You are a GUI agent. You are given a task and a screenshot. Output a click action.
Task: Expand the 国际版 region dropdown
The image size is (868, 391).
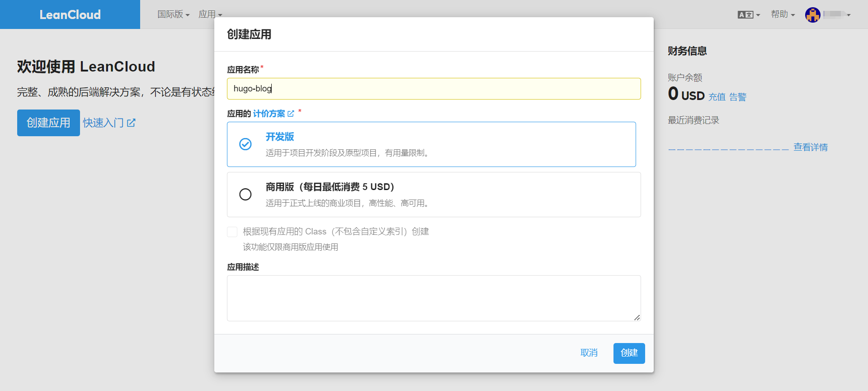pos(173,14)
